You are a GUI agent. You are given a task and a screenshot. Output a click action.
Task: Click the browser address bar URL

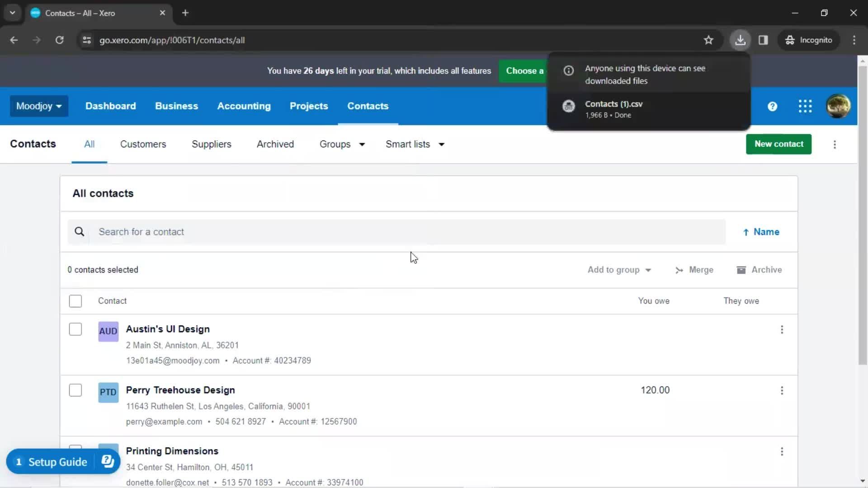[x=172, y=40]
